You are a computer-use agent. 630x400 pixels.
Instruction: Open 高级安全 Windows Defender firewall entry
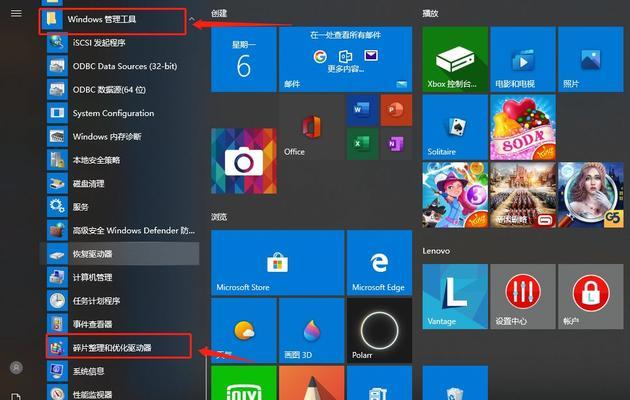pyautogui.click(x=121, y=231)
